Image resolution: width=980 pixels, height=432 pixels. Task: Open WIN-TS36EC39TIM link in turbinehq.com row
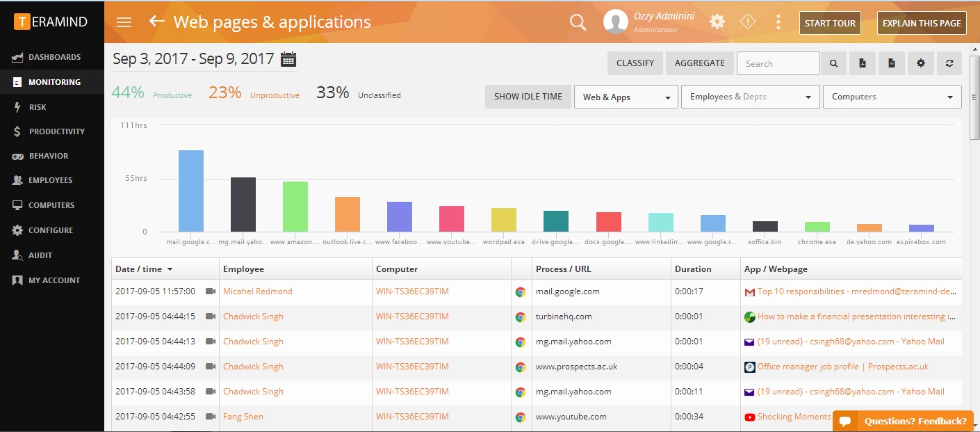412,317
